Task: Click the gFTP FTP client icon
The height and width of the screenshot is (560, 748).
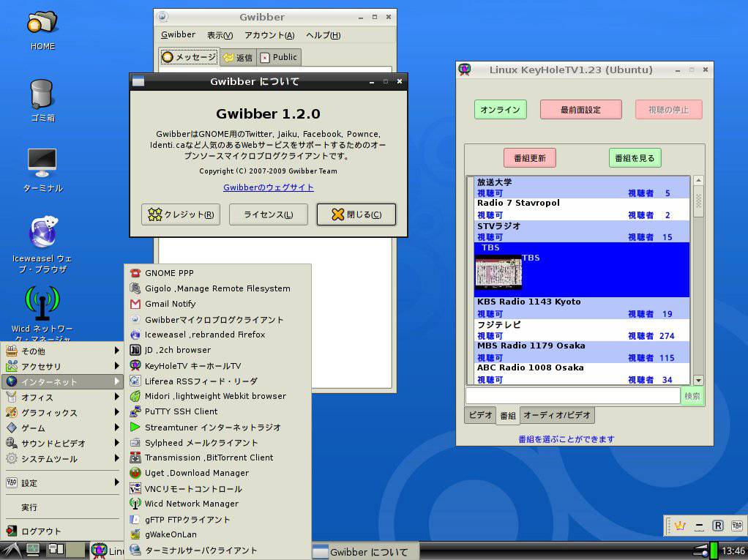Action: pos(135,519)
